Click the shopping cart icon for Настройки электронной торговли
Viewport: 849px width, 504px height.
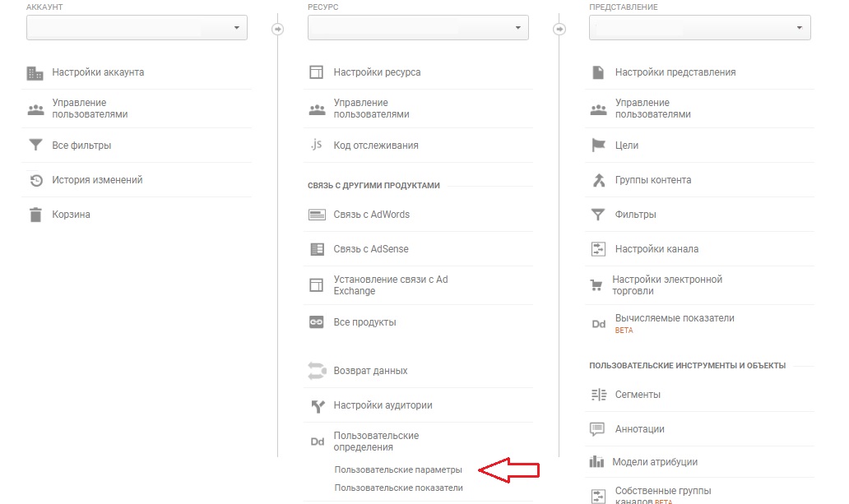point(597,285)
